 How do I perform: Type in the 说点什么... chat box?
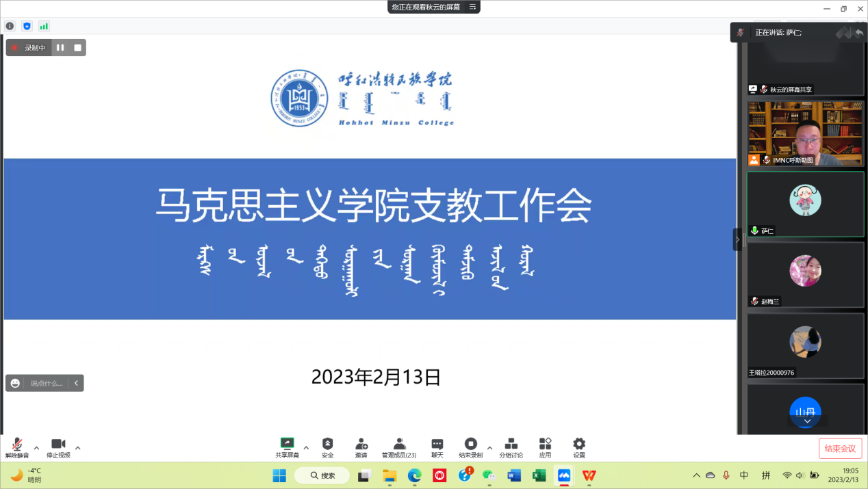pyautogui.click(x=47, y=383)
